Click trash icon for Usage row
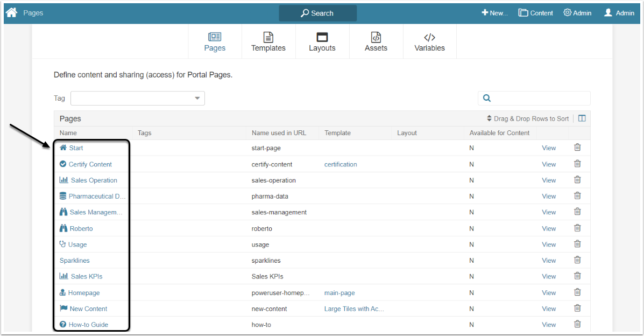644x336 pixels. pos(577,244)
